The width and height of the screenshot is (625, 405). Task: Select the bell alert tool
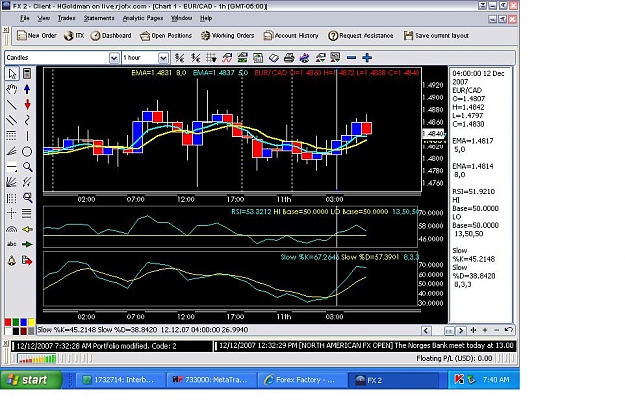click(x=12, y=261)
